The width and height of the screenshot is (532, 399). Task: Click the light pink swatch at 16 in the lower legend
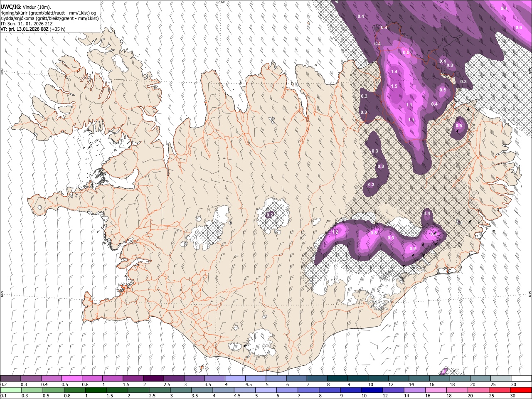tap(436, 390)
